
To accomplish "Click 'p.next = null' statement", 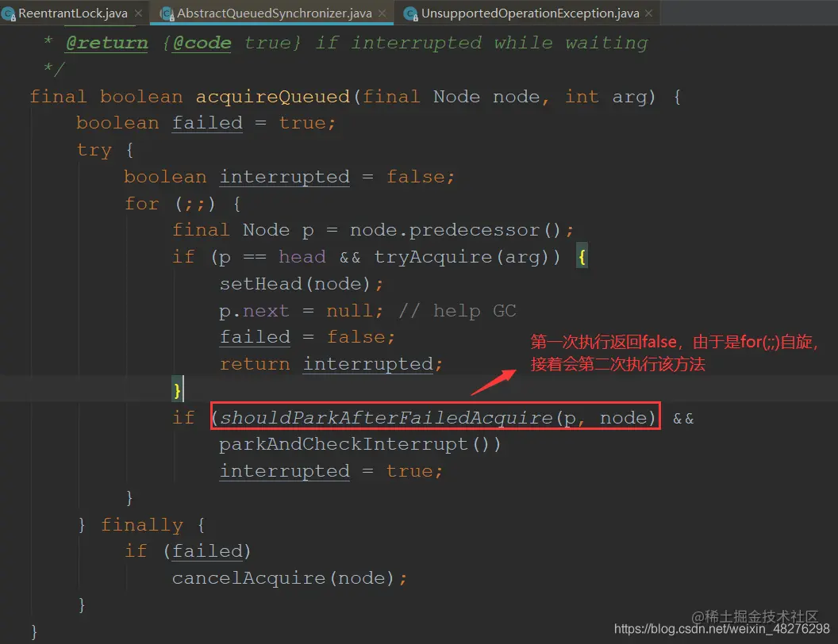I will pos(301,311).
